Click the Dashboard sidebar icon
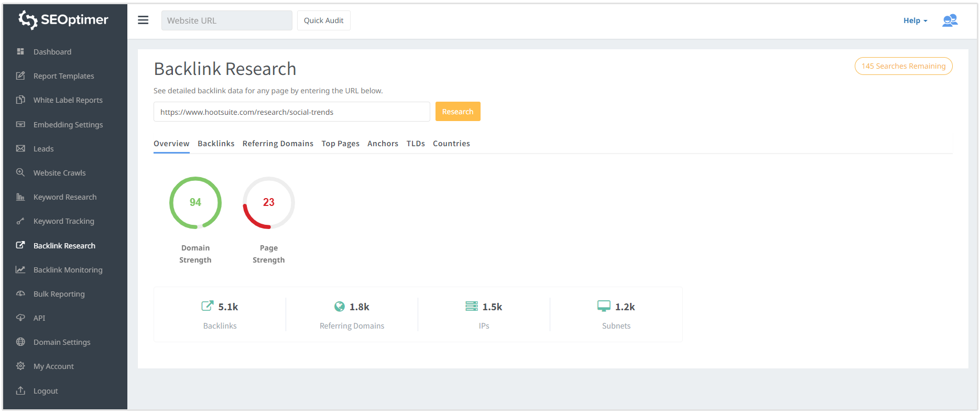Screen dimensions: 980x414 (20, 51)
